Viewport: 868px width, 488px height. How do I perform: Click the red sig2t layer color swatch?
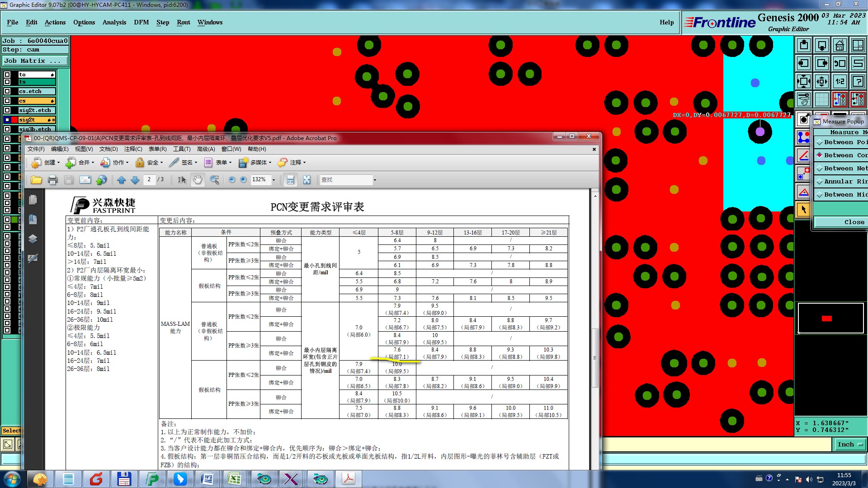tap(14, 120)
